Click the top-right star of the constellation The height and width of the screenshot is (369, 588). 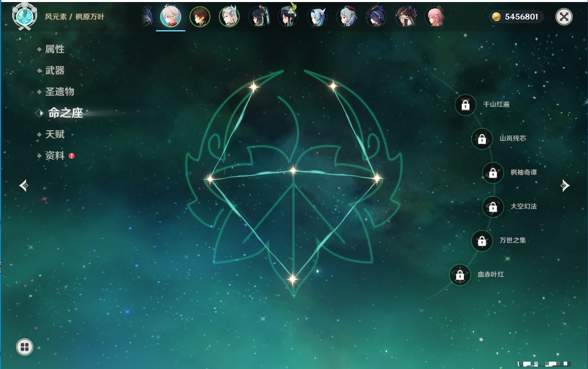tap(333, 86)
